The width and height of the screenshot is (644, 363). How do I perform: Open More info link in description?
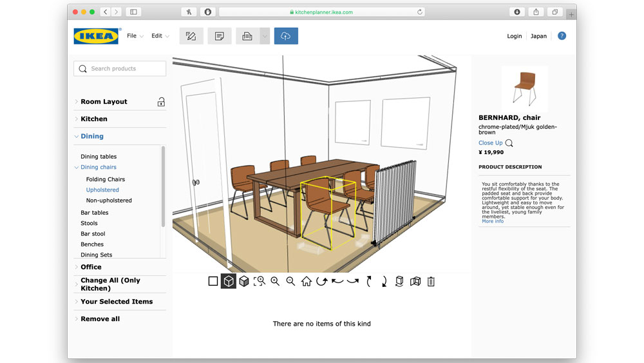pyautogui.click(x=493, y=221)
